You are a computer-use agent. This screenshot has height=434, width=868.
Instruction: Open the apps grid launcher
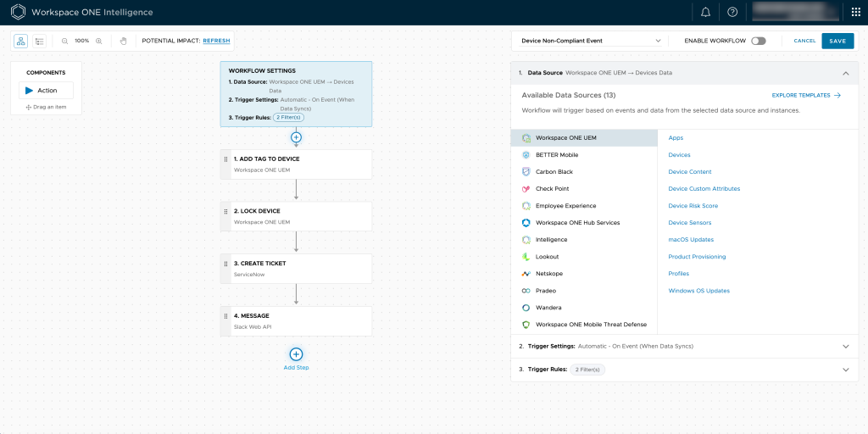point(855,12)
